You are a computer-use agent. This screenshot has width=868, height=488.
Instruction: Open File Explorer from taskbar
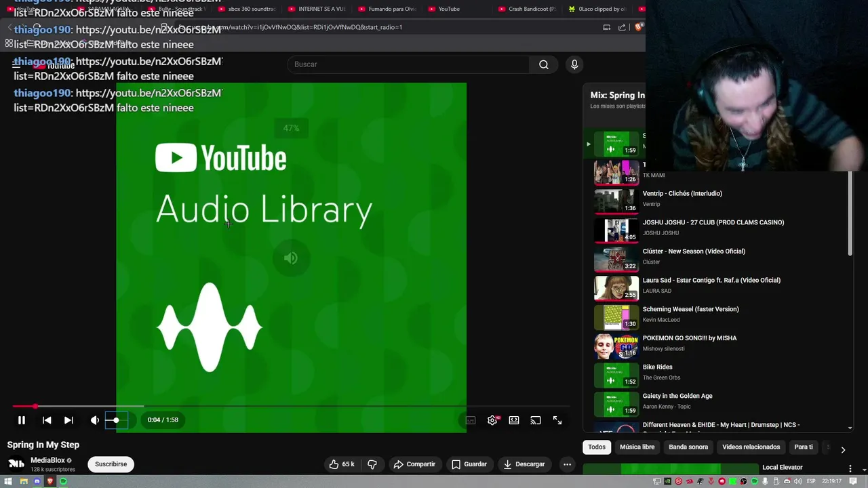pyautogui.click(x=24, y=481)
